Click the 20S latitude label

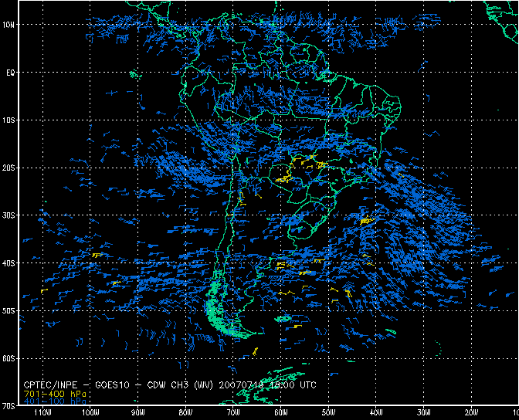(x=8, y=168)
